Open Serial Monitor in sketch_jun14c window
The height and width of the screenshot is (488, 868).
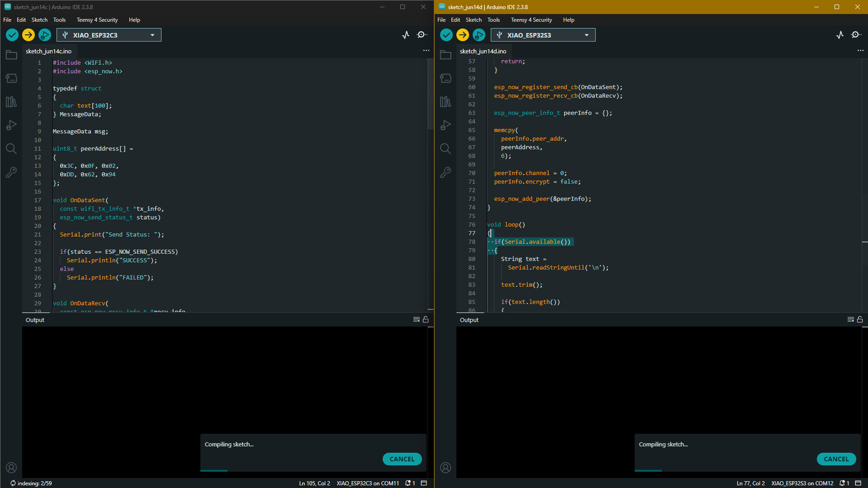pyautogui.click(x=422, y=35)
